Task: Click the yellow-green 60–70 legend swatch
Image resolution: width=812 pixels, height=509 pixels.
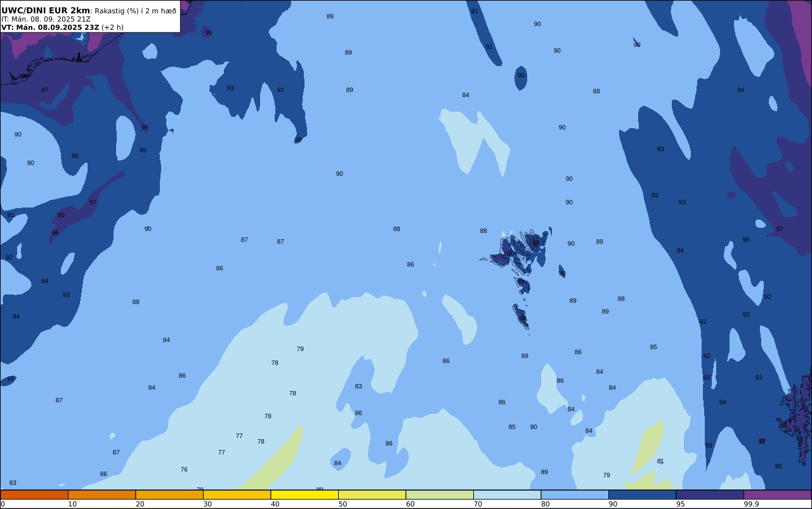Action: click(x=440, y=494)
